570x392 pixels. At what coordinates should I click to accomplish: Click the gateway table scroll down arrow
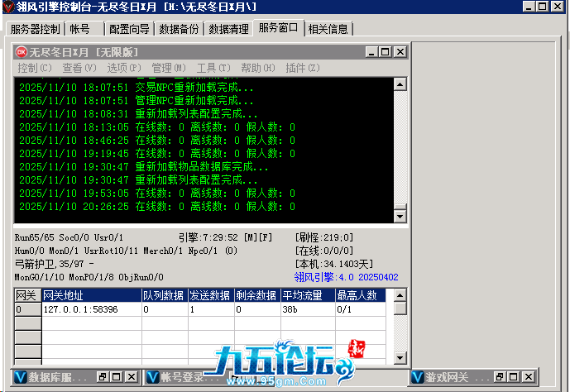400,358
